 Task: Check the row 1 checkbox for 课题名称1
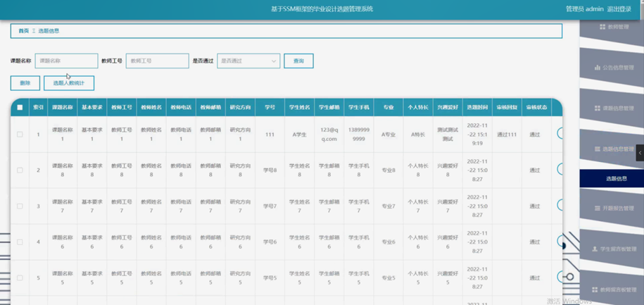(20, 135)
